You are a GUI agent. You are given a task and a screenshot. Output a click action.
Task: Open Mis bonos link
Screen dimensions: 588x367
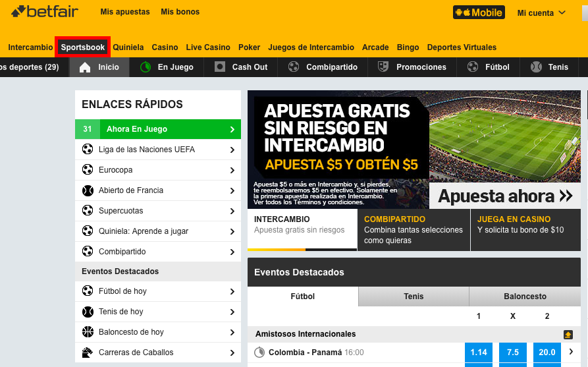(x=180, y=12)
